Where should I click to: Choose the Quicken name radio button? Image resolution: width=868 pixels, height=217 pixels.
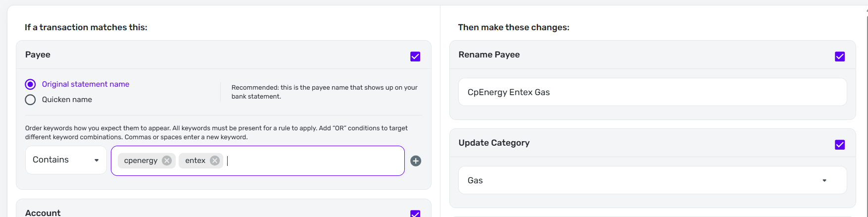coord(31,100)
